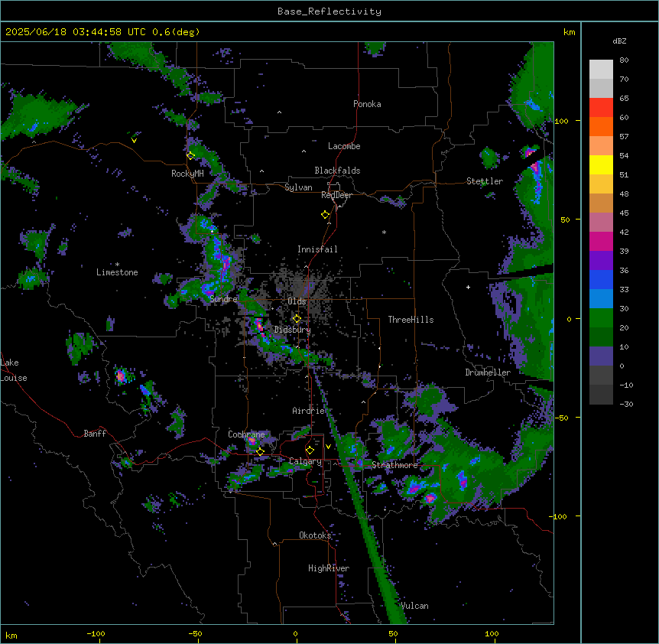659x644 pixels.
Task: Click the Okotoks town label
Action: click(315, 535)
